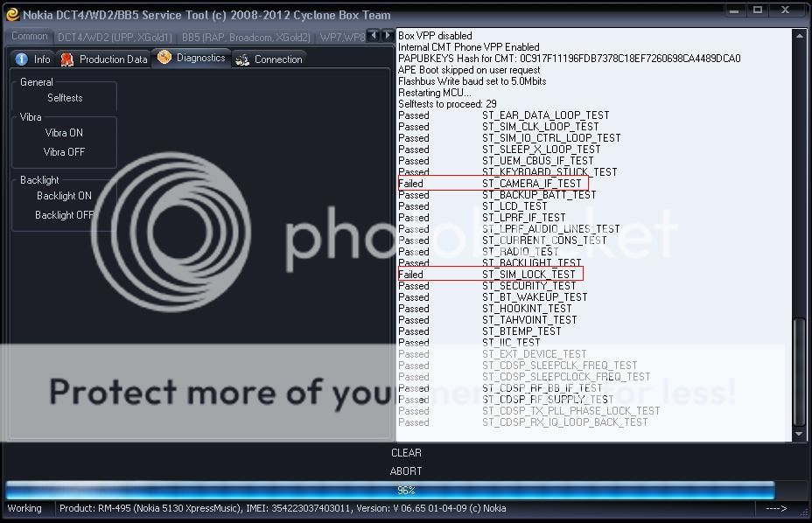Click the ST_BT_WAKEUP_TEST row
This screenshot has height=523, width=812.
pyautogui.click(x=493, y=297)
